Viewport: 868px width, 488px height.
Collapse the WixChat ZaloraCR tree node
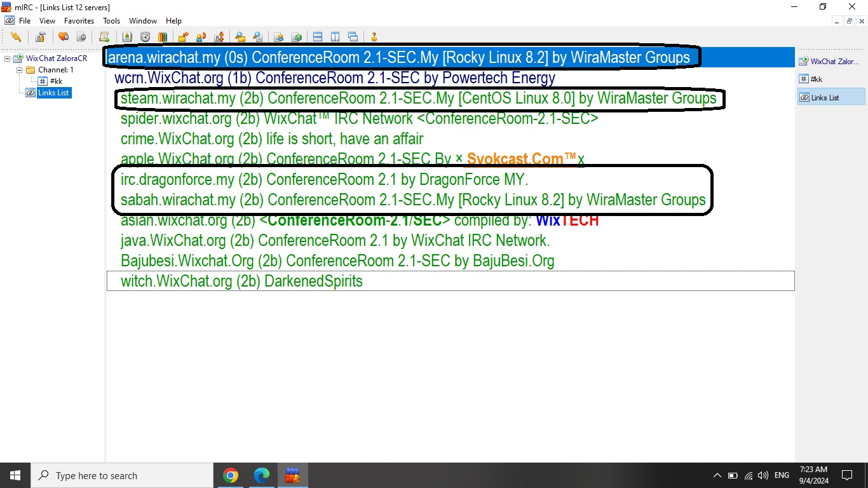pos(8,58)
